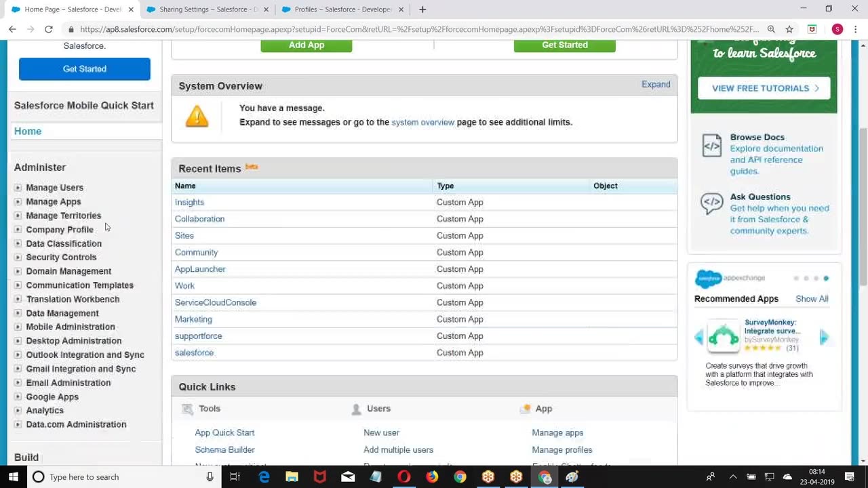Open the supportforce recent item
868x488 pixels.
[198, 336]
